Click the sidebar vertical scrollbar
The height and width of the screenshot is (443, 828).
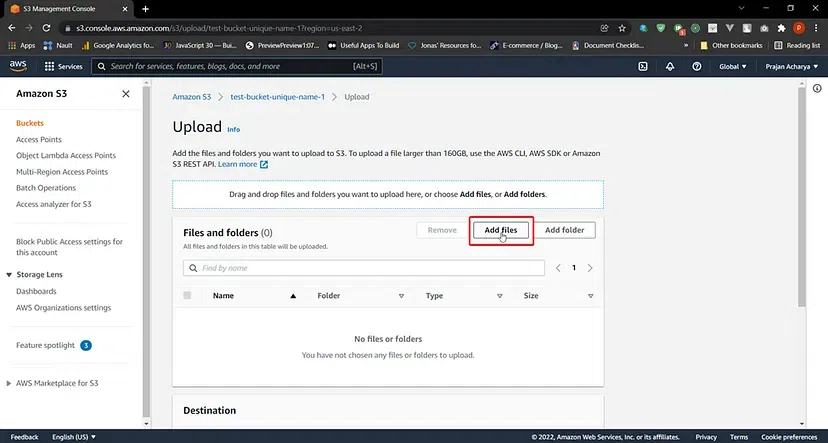pos(146,252)
